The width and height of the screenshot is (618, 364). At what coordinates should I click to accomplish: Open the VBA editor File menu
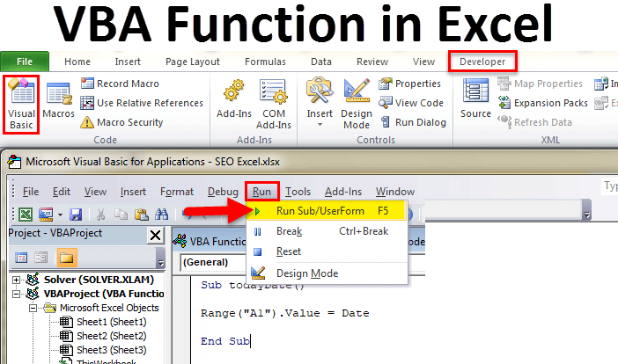coord(31,192)
